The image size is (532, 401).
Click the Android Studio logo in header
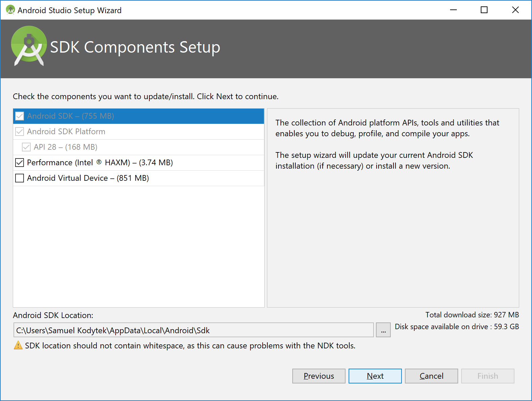click(x=29, y=46)
